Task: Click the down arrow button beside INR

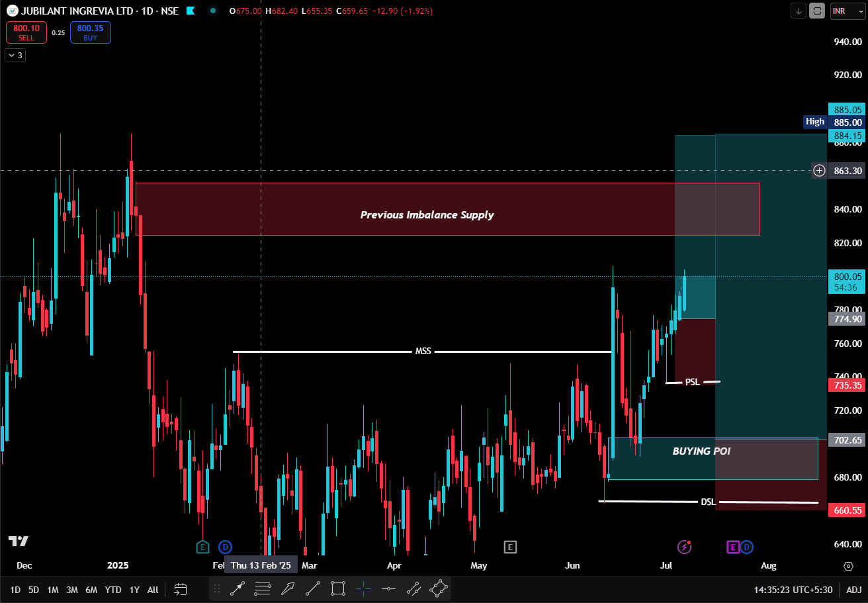Action: coord(799,11)
